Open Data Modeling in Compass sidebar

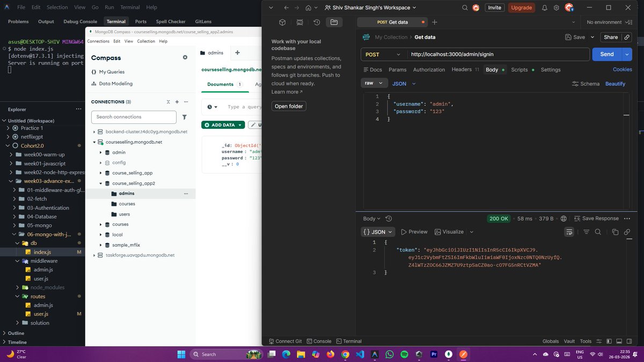tap(112, 84)
